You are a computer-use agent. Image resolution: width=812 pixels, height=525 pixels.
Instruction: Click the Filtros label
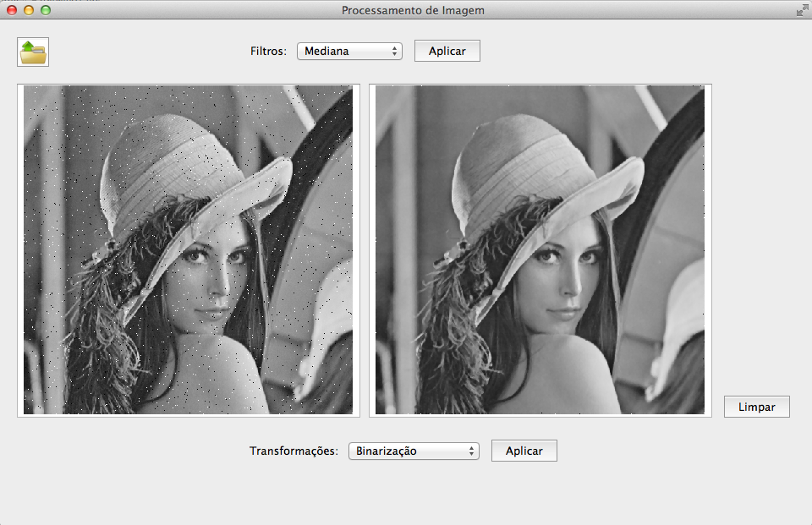click(x=268, y=52)
